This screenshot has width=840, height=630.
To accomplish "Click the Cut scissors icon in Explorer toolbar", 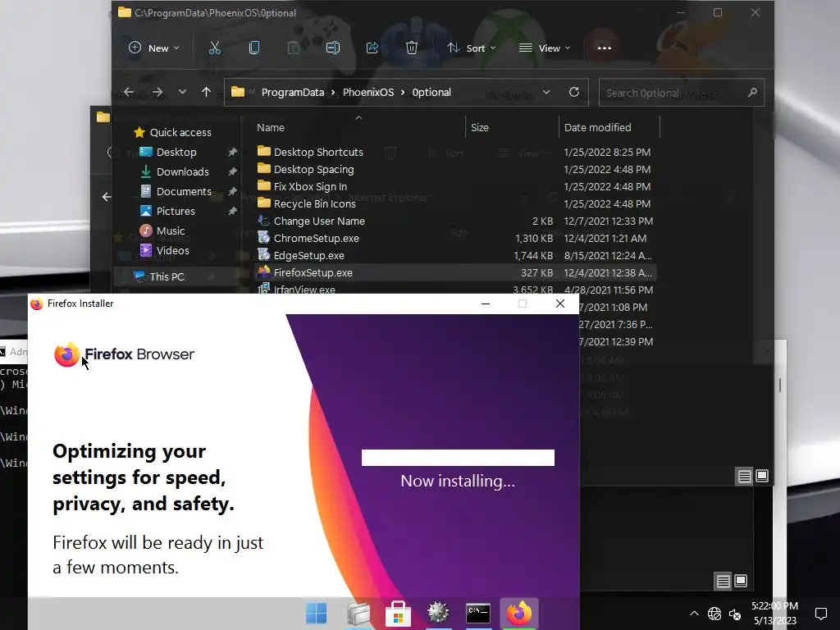I will [214, 48].
